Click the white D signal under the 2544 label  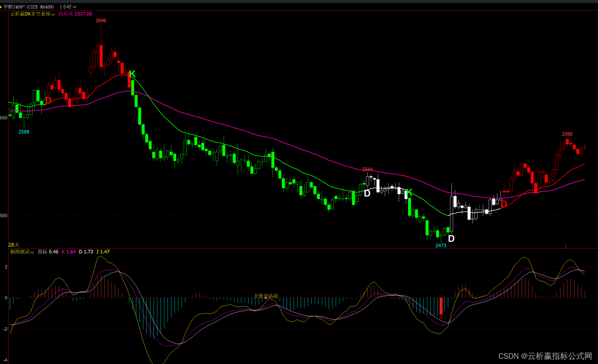(367, 194)
